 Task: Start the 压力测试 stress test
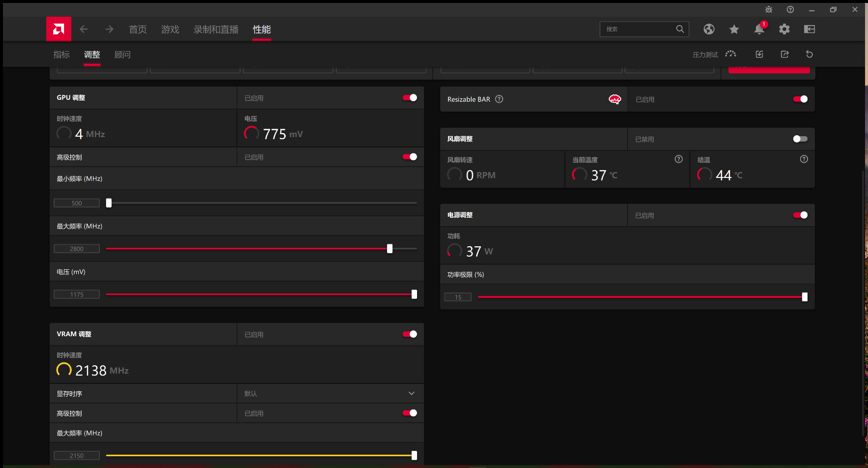click(x=715, y=55)
